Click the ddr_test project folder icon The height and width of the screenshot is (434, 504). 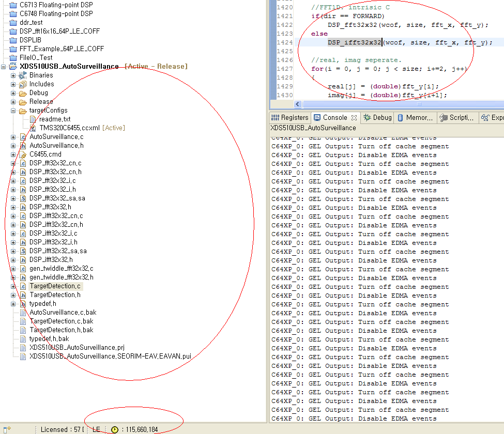pyautogui.click(x=13, y=23)
